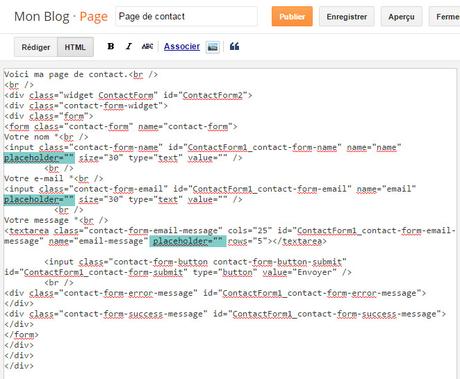Click the line 'Voici ma page de contact.'
This screenshot has width=460, height=379.
pyautogui.click(x=81, y=74)
